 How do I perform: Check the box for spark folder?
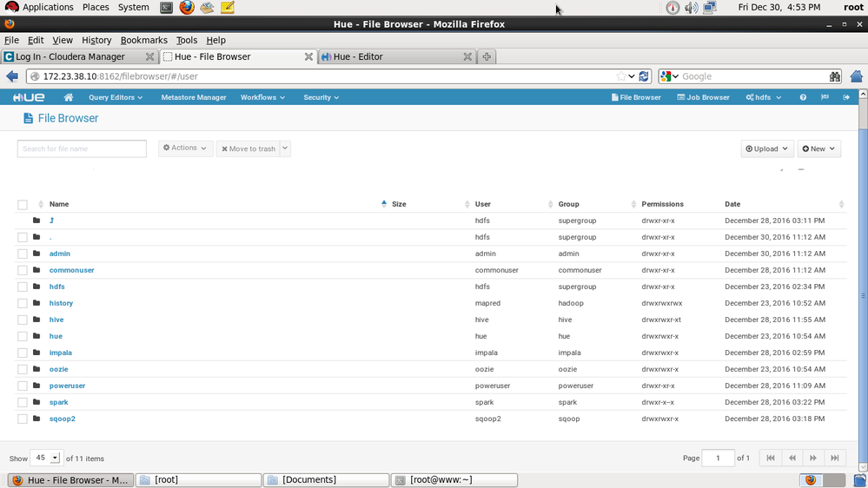coord(22,403)
